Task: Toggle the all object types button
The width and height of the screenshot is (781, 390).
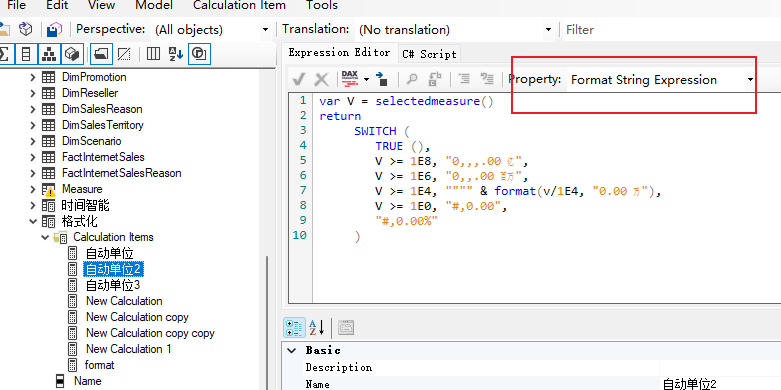Action: [199, 54]
